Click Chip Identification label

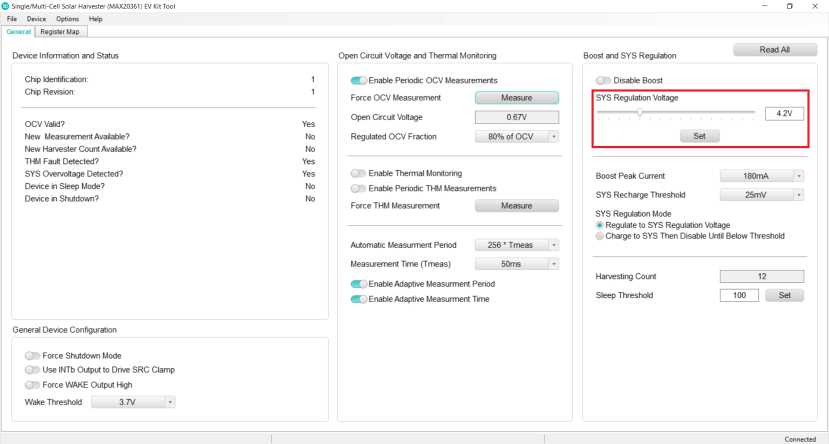click(x=56, y=79)
